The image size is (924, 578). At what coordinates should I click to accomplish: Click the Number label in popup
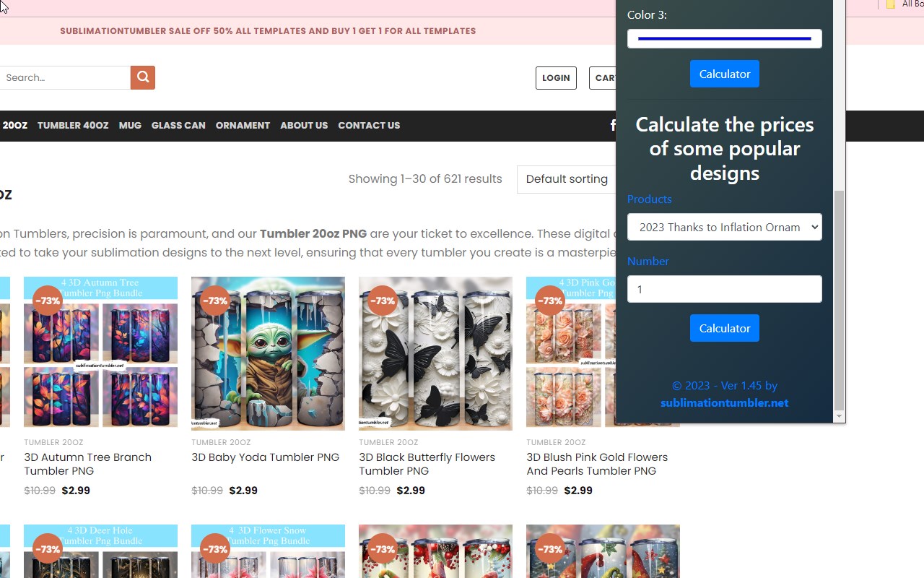(648, 262)
